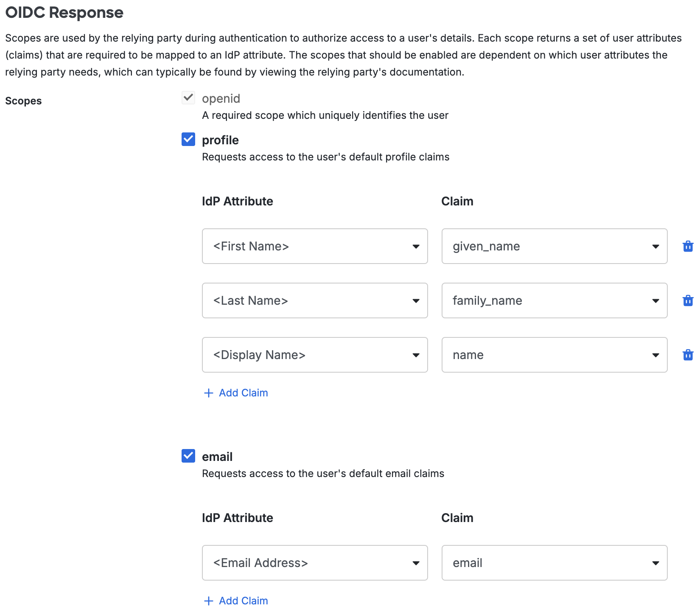This screenshot has height=612, width=700.
Task: Remove the family_name claim mapping
Action: pos(689,300)
